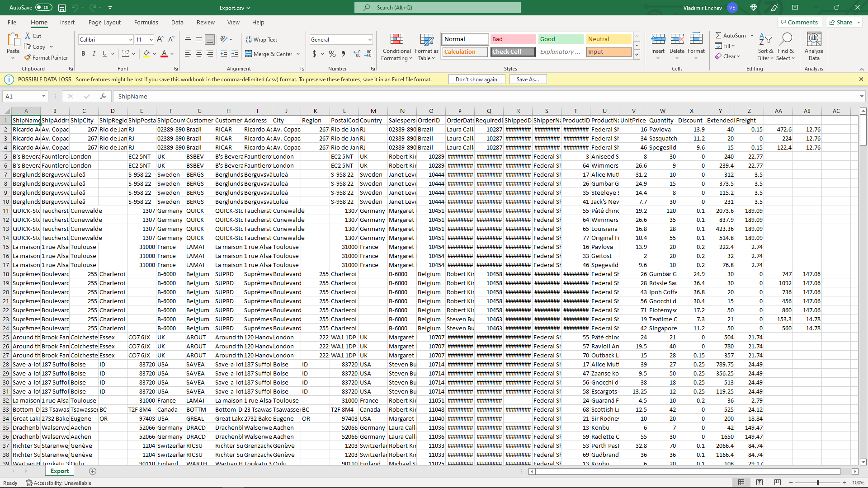This screenshot has height=488, width=868.
Task: Toggle Bold formatting
Action: click(x=83, y=54)
